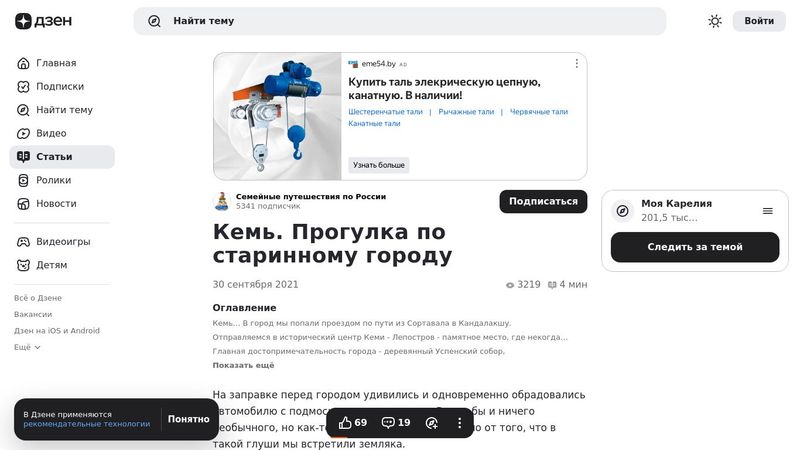Viewport: 800px width, 450px height.
Task: Open the Видео section icon
Action: coord(23,133)
